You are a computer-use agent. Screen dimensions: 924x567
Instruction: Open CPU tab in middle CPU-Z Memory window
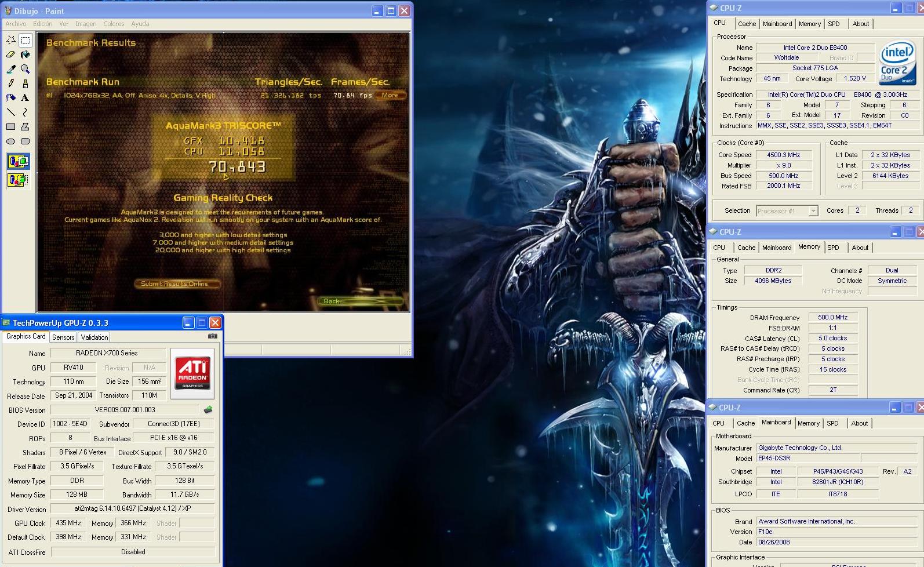719,248
